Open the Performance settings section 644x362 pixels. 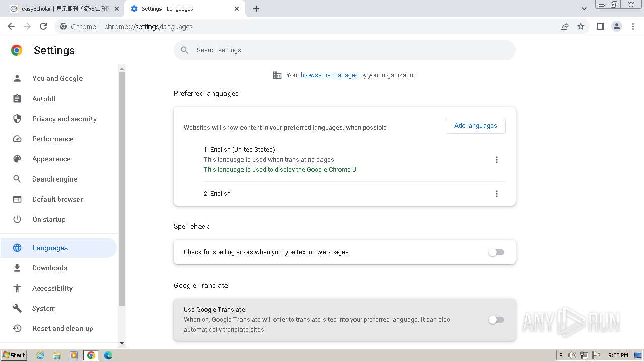tap(58, 139)
